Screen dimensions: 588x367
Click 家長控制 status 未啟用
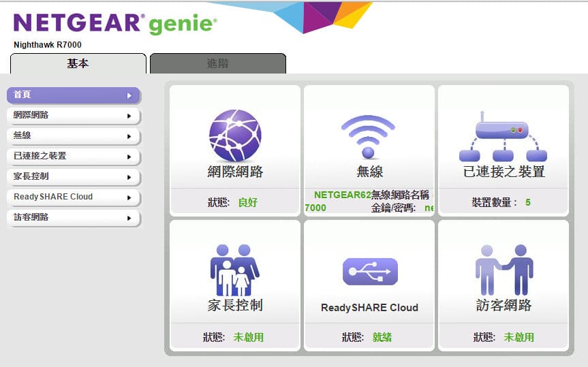[248, 337]
